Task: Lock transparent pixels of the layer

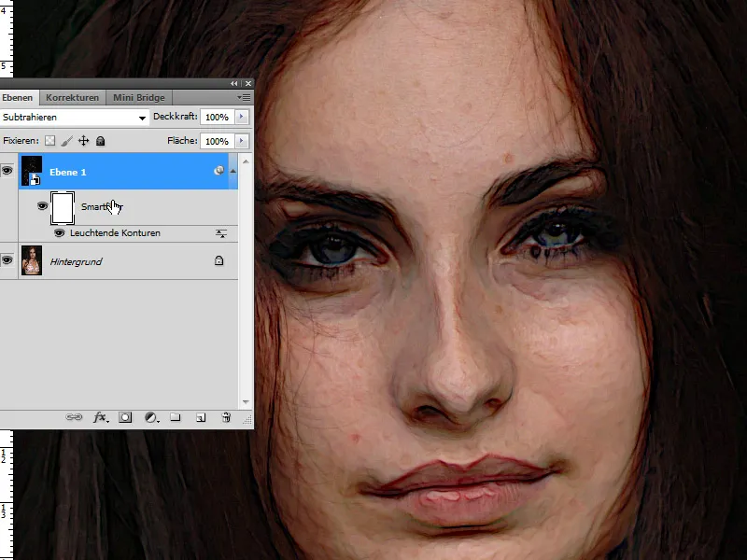Action: pyautogui.click(x=49, y=141)
